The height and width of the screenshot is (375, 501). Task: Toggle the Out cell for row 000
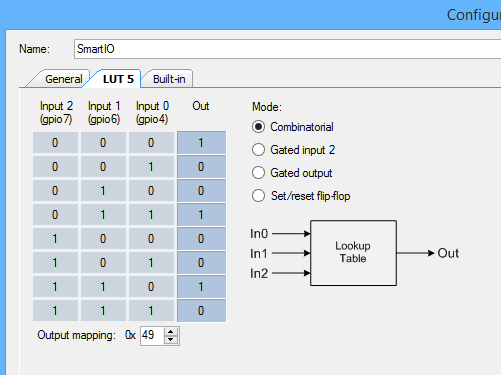(201, 143)
